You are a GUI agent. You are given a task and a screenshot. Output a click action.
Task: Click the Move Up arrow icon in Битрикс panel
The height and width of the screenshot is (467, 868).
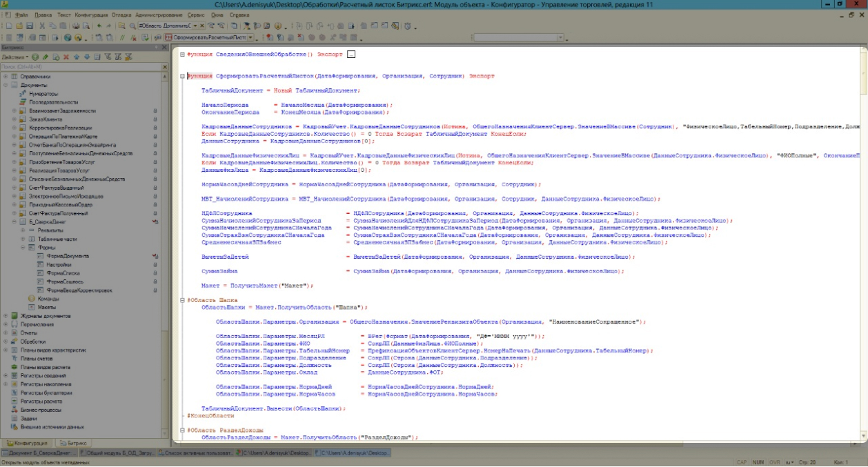tap(77, 57)
